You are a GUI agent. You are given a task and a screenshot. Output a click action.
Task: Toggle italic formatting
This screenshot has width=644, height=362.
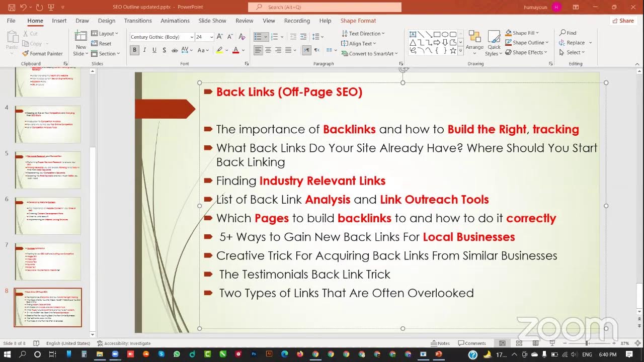tap(144, 50)
